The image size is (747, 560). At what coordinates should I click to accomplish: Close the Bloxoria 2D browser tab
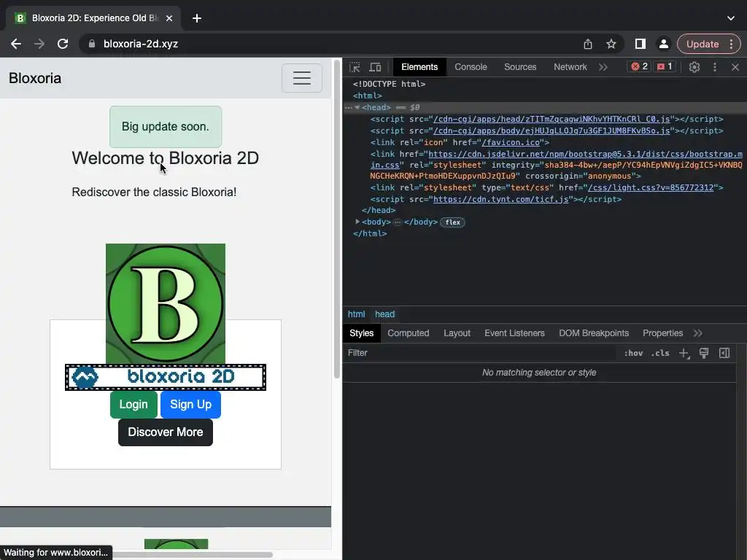169,18
